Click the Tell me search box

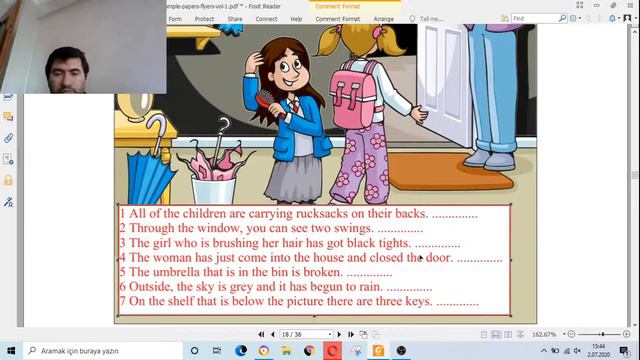(x=431, y=19)
